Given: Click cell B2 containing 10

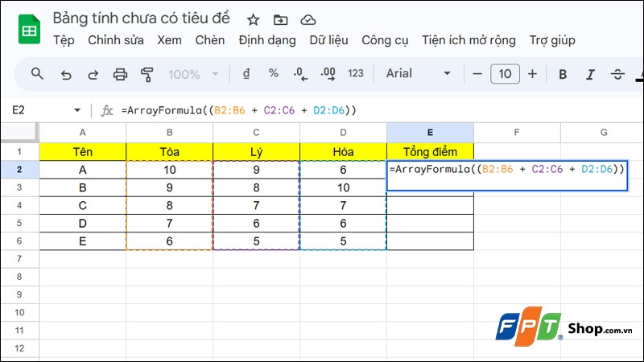Looking at the screenshot, I should 170,170.
